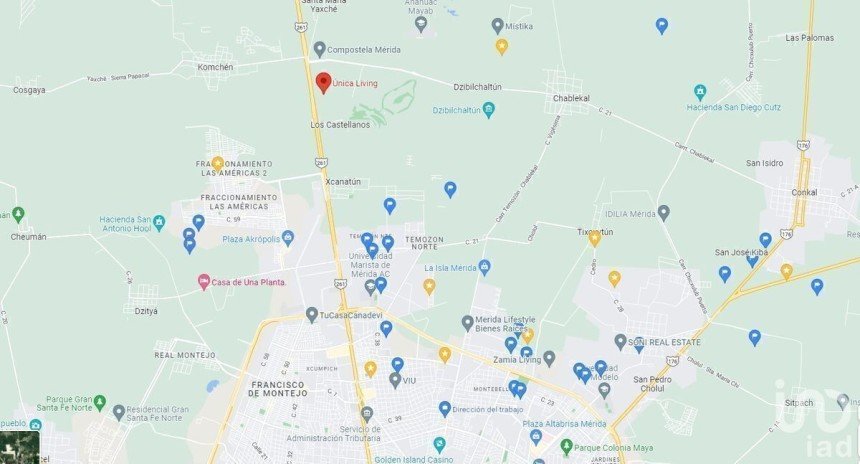Open the Místika place marker
This screenshot has width=860, height=464.
pos(497,26)
